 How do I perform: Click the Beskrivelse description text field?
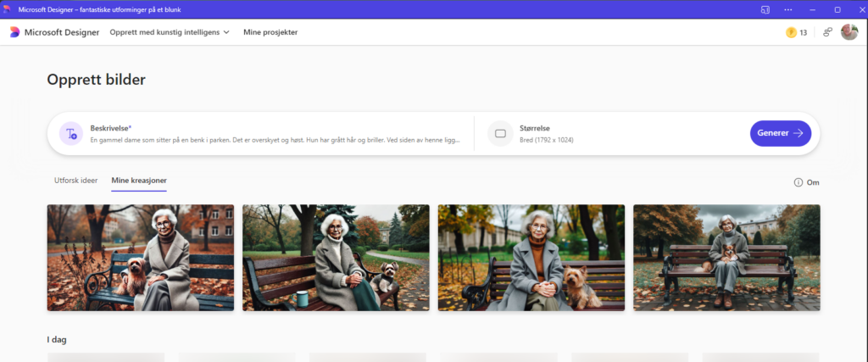coord(275,140)
